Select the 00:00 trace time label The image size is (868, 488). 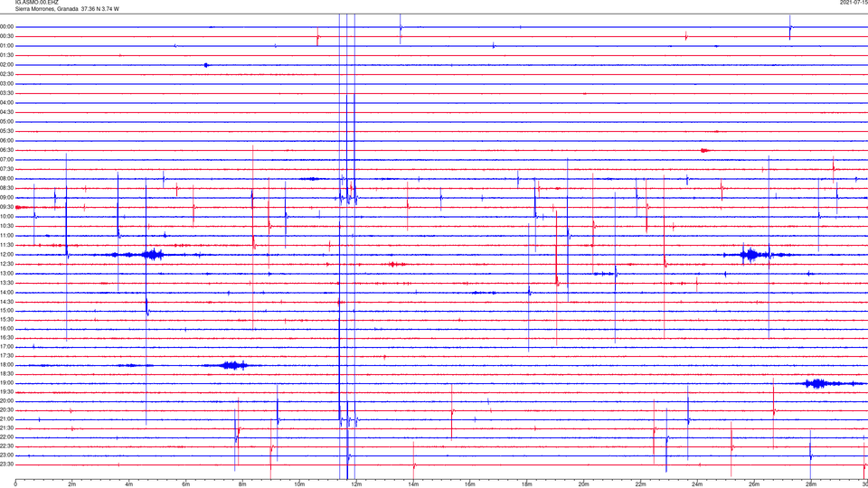pyautogui.click(x=7, y=26)
